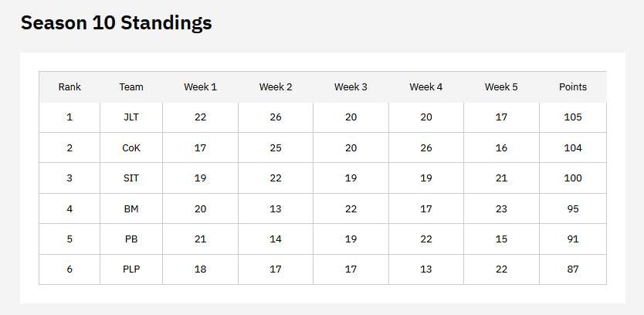Click the PLP team cell
The height and width of the screenshot is (315, 644).
coord(131,269)
